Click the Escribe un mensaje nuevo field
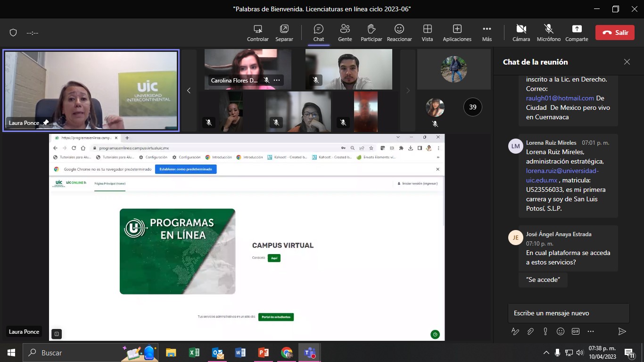The width and height of the screenshot is (644, 362). [x=569, y=313]
